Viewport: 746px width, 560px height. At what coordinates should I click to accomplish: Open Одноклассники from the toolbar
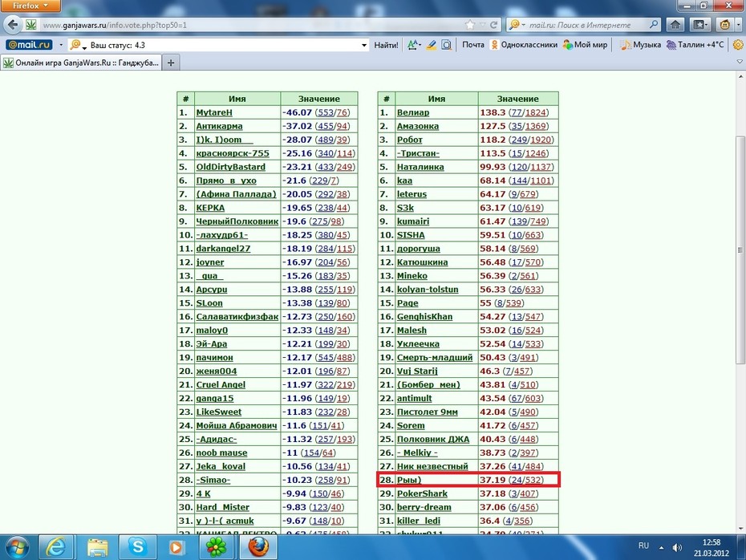coord(524,45)
